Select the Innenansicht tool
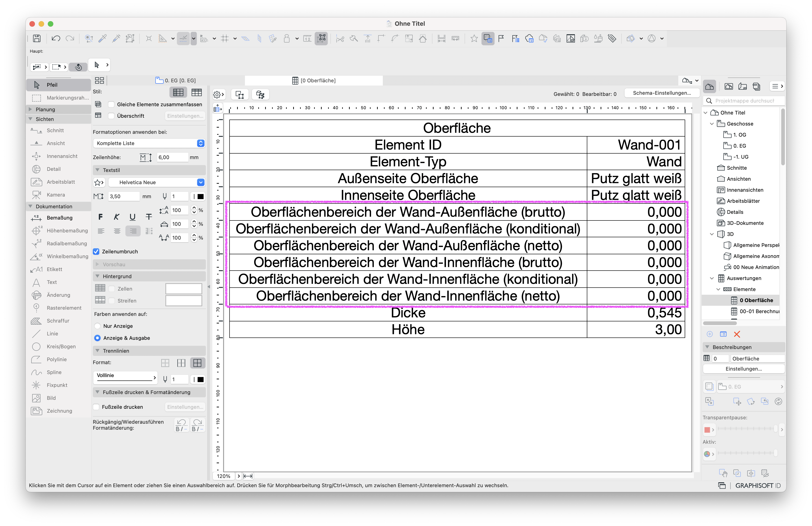This screenshot has width=812, height=526. coord(58,156)
